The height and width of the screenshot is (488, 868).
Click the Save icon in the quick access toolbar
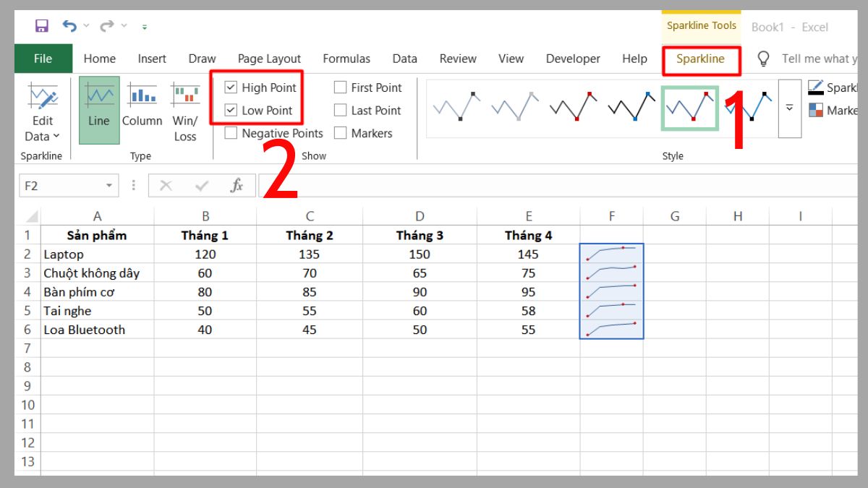coord(41,26)
